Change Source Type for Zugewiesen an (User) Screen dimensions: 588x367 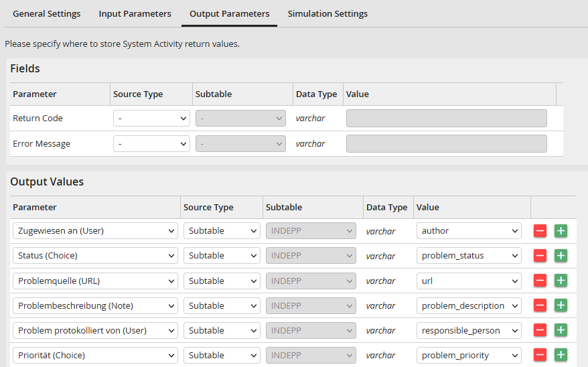[222, 231]
